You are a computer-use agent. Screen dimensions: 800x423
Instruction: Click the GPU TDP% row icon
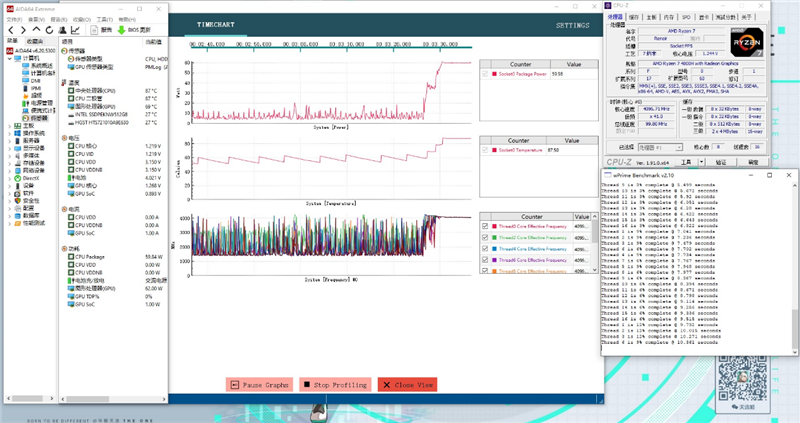pos(71,296)
